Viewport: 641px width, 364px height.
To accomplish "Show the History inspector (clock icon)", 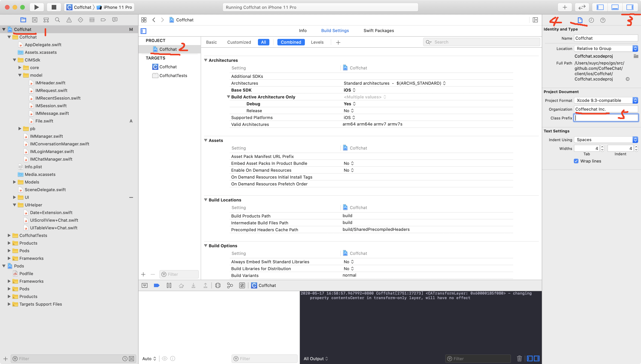I will (x=591, y=20).
